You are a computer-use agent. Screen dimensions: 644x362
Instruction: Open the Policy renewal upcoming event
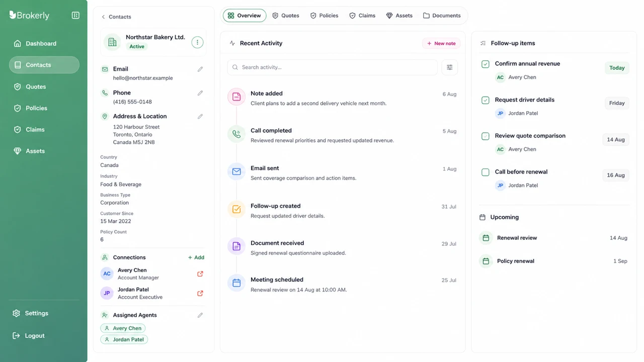point(554,261)
